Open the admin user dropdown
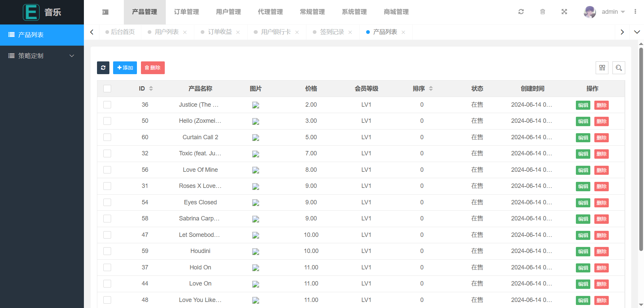The height and width of the screenshot is (308, 644). [x=609, y=12]
